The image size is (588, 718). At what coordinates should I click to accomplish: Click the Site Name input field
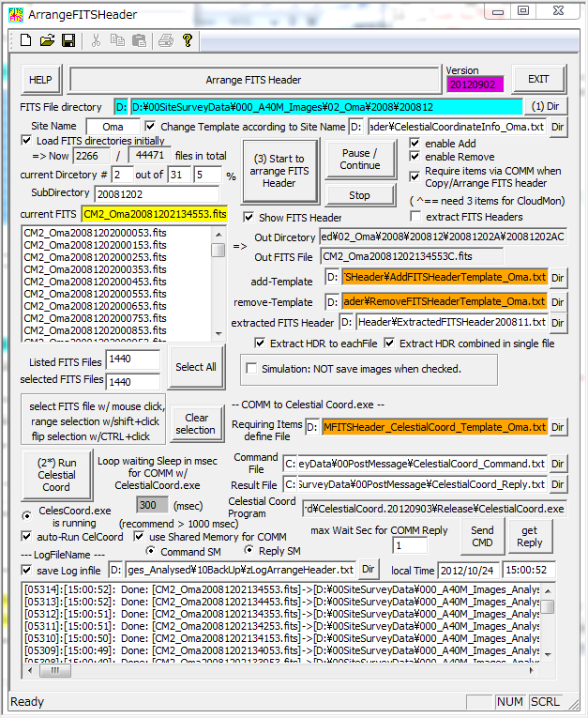pyautogui.click(x=113, y=127)
